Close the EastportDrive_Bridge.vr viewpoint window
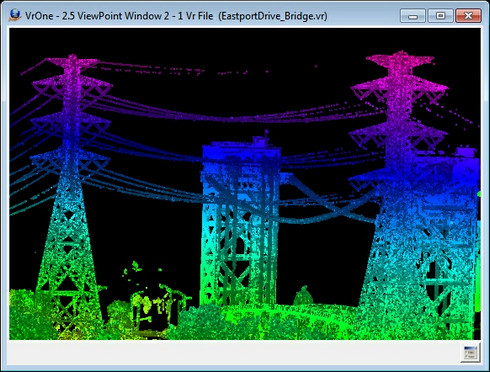 coord(468,16)
